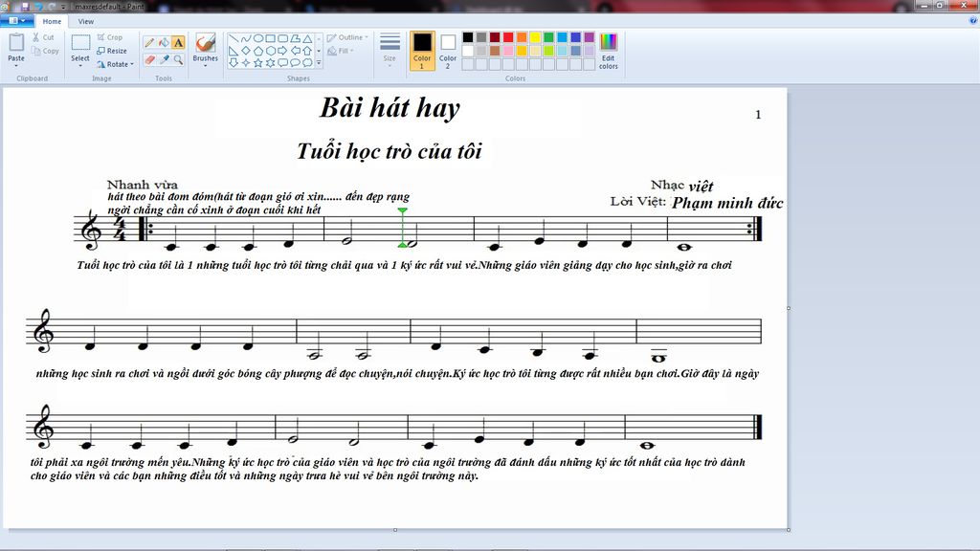
Task: Select the Eraser tool
Action: [149, 59]
